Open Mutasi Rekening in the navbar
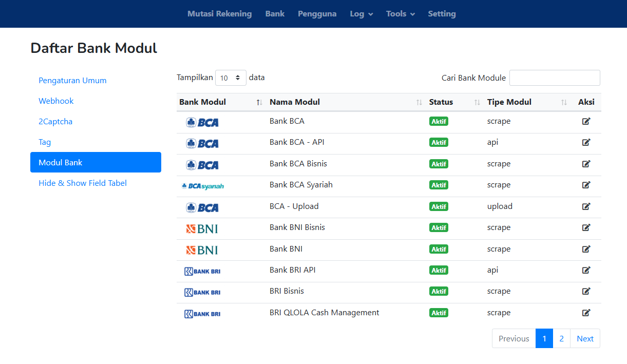The image size is (627, 364). (219, 14)
